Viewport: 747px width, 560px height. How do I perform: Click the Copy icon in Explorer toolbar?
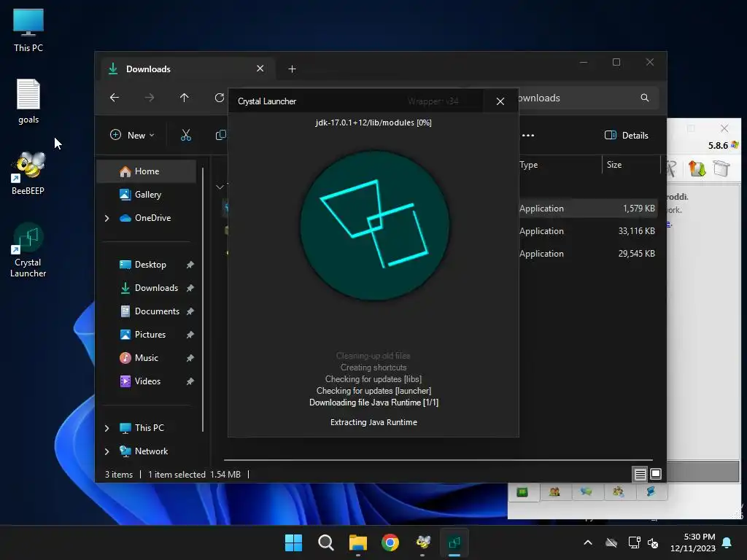[x=220, y=135]
